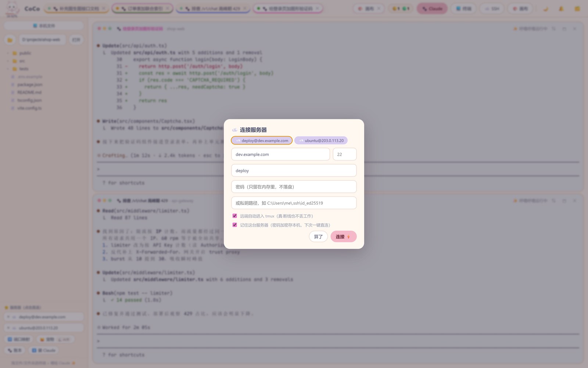
Task: Toggle the moon night-mode icon in top bar
Action: 546,8
